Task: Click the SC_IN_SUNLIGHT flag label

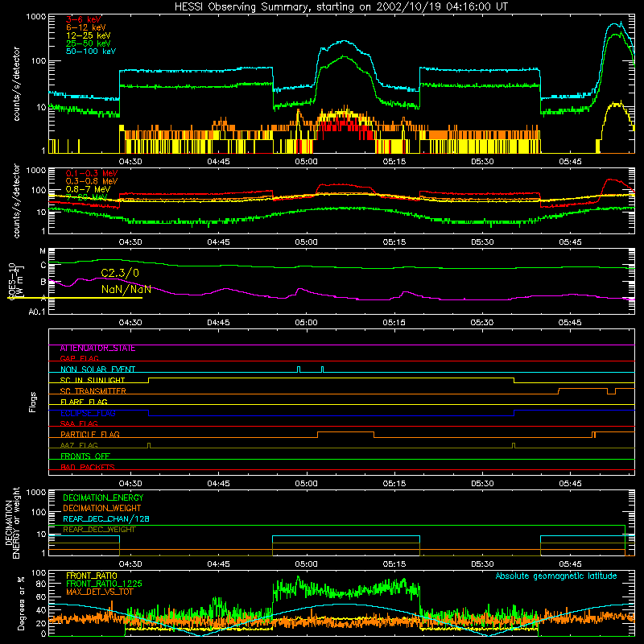Action: pos(93,380)
